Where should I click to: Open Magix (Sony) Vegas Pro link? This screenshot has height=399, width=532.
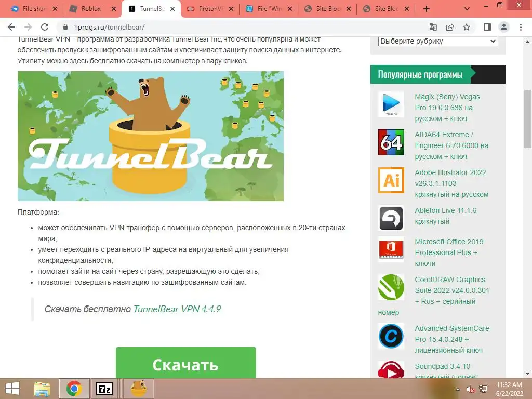[447, 108]
